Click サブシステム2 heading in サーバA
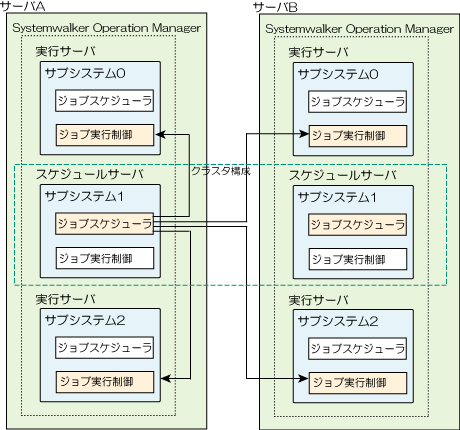The image size is (460, 430). [85, 320]
